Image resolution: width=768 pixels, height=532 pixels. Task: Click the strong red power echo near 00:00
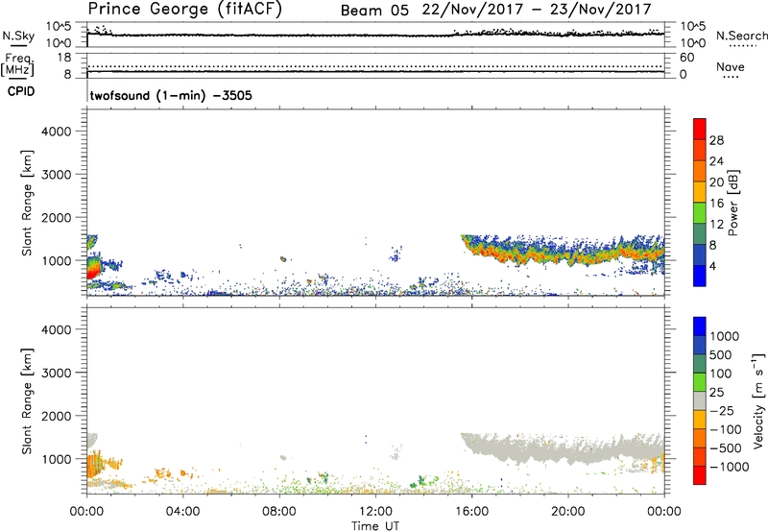92,268
